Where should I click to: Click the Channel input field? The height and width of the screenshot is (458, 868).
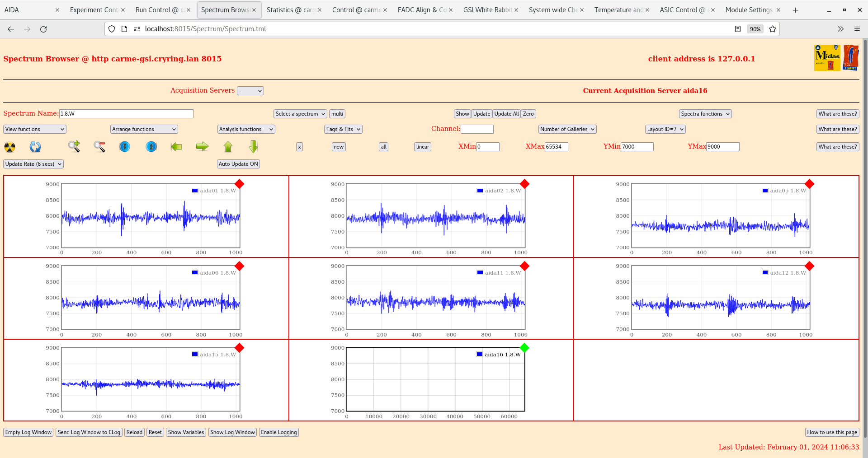pos(477,129)
